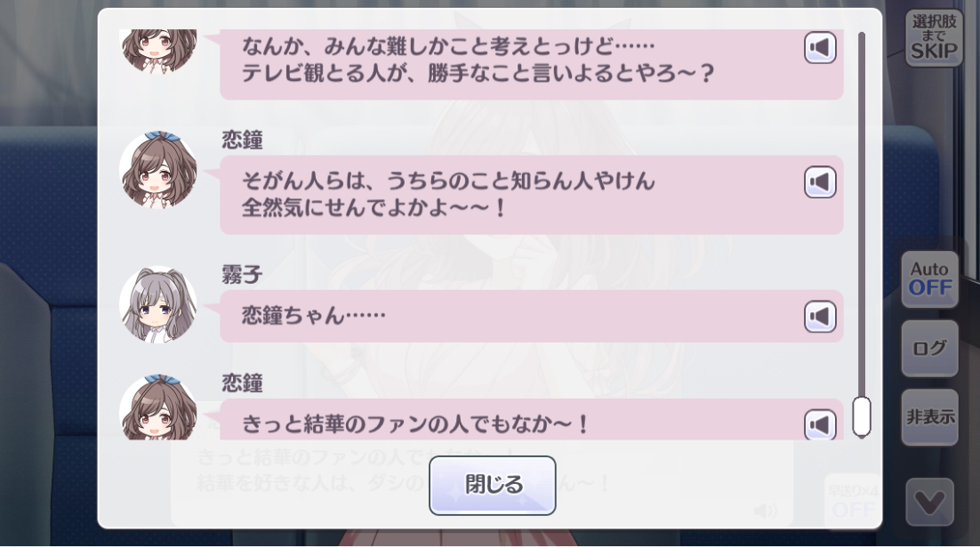
Task: Play voice for そがん人らは dialogue line
Action: click(820, 182)
